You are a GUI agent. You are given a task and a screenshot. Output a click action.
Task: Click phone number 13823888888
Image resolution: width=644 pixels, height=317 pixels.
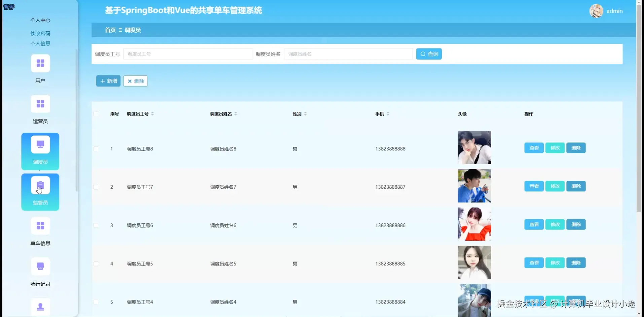[390, 149]
